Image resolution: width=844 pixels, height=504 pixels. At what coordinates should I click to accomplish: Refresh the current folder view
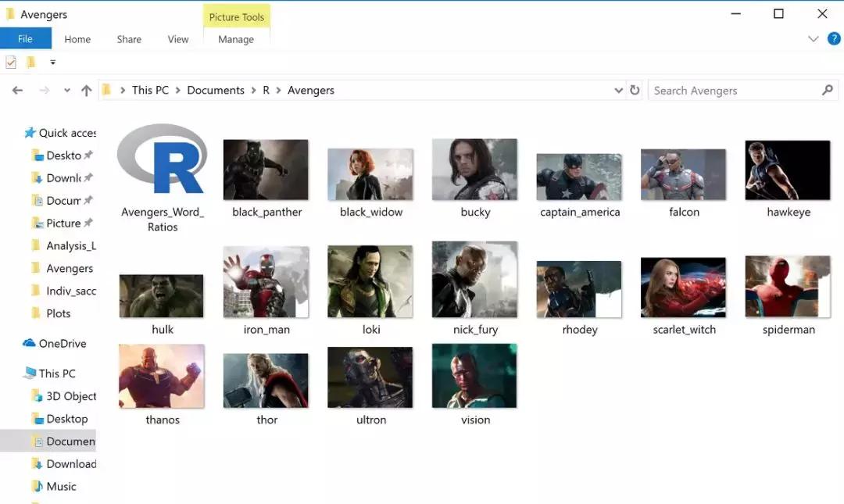tap(635, 91)
